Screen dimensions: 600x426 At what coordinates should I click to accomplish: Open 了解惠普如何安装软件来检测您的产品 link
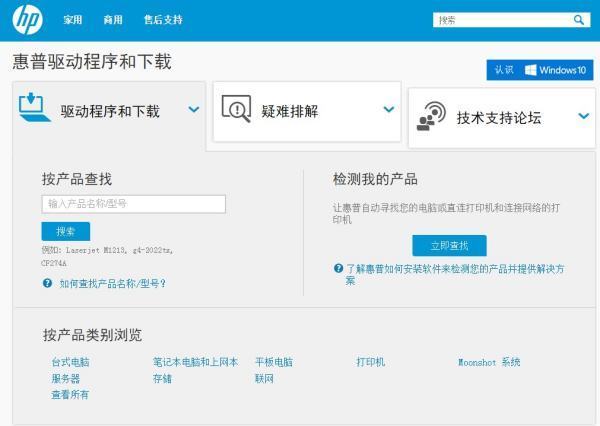(x=455, y=274)
